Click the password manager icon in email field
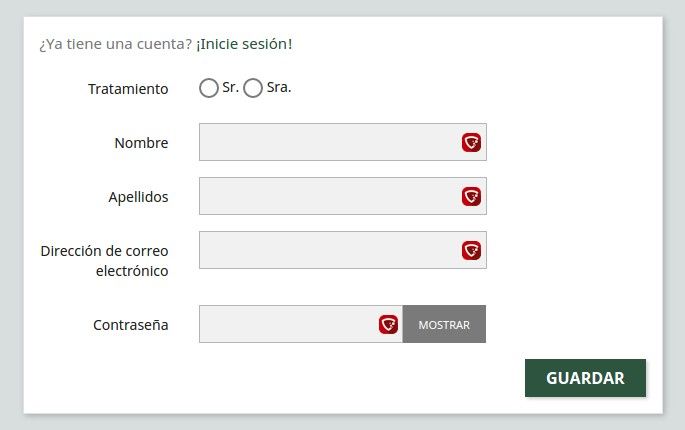Image resolution: width=685 pixels, height=430 pixels. 471,250
